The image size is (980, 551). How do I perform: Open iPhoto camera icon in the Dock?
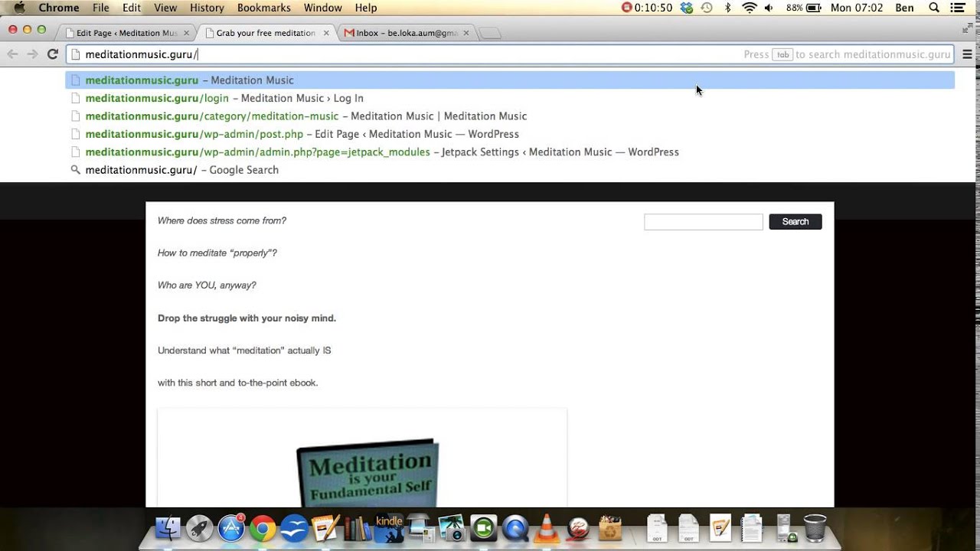click(x=452, y=528)
